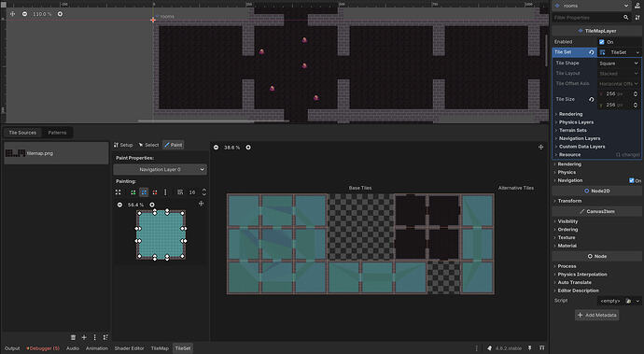Open the Shader Editor panel
Image resolution: width=644 pixels, height=354 pixels.
tap(129, 348)
